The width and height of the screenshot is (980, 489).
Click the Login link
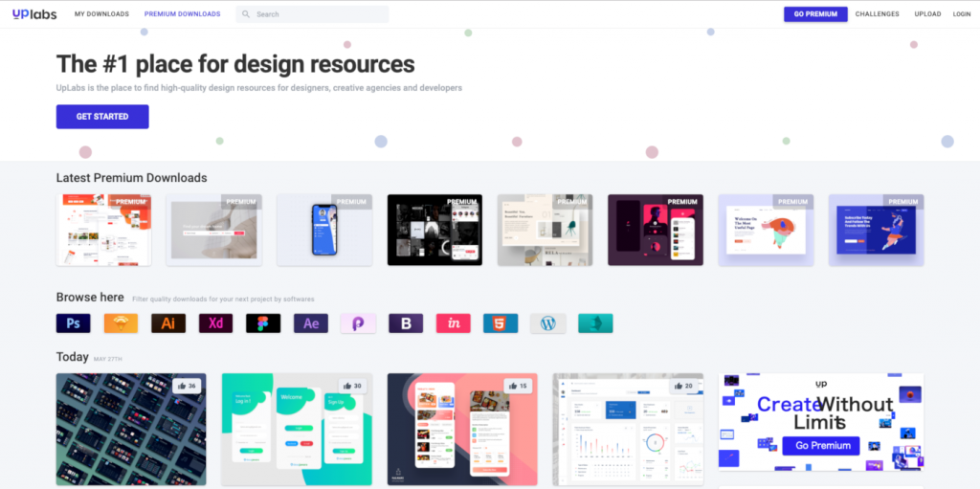(x=961, y=13)
